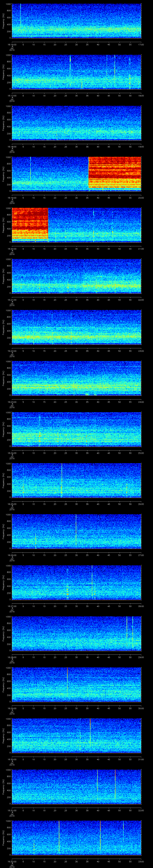
Task: Click the 16:32:00 start time label
Action: click(x=12, y=862)
